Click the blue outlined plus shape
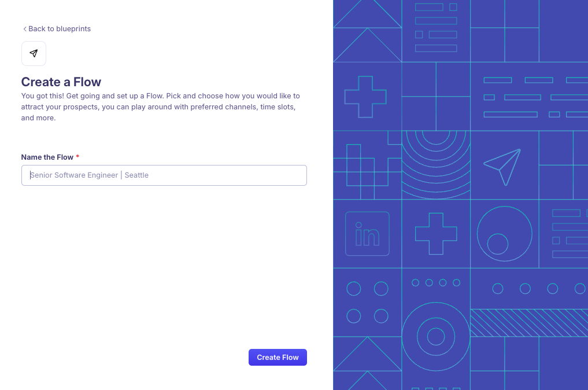Image resolution: width=588 pixels, height=390 pixels. tap(365, 97)
